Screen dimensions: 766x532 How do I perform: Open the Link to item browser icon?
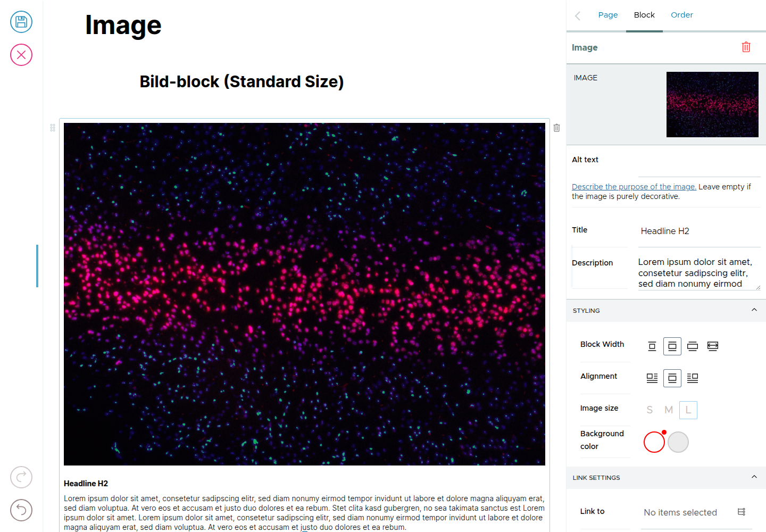[x=742, y=512]
